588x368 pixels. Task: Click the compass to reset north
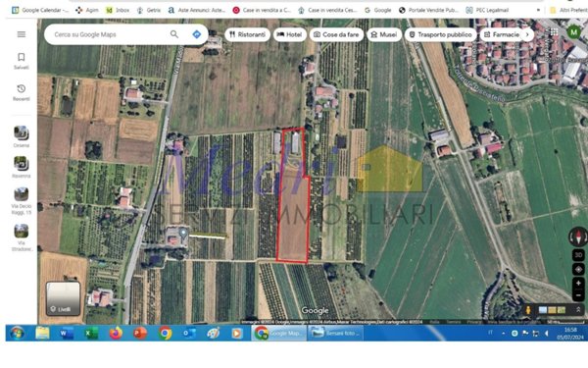tap(578, 237)
